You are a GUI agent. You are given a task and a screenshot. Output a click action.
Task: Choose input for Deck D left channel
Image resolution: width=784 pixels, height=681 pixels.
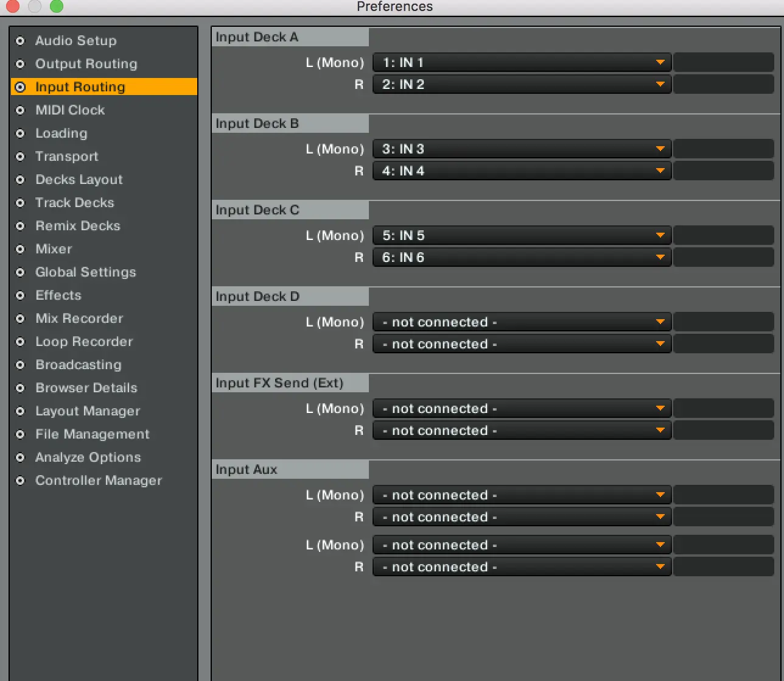click(x=522, y=322)
